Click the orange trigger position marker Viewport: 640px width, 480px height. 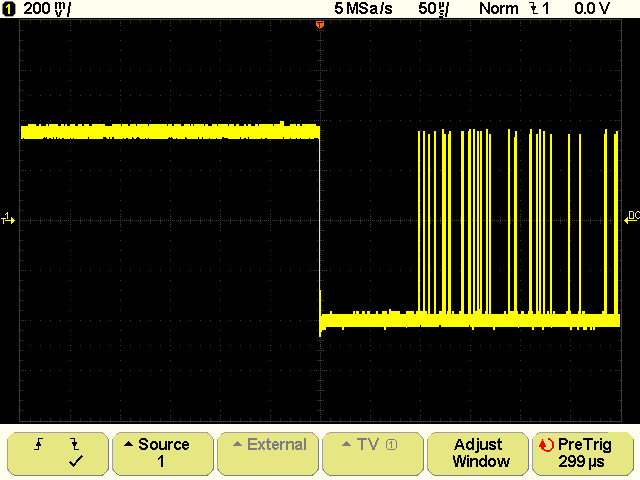320,25
